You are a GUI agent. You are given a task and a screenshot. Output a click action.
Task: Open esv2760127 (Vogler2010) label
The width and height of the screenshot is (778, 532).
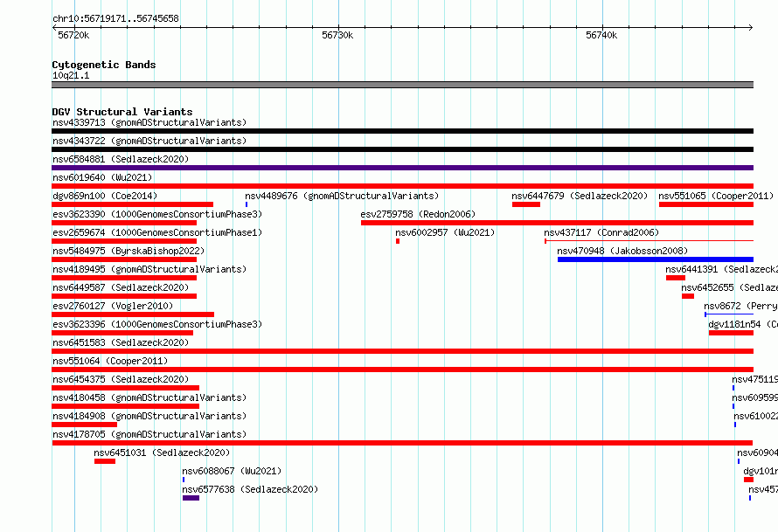click(113, 306)
